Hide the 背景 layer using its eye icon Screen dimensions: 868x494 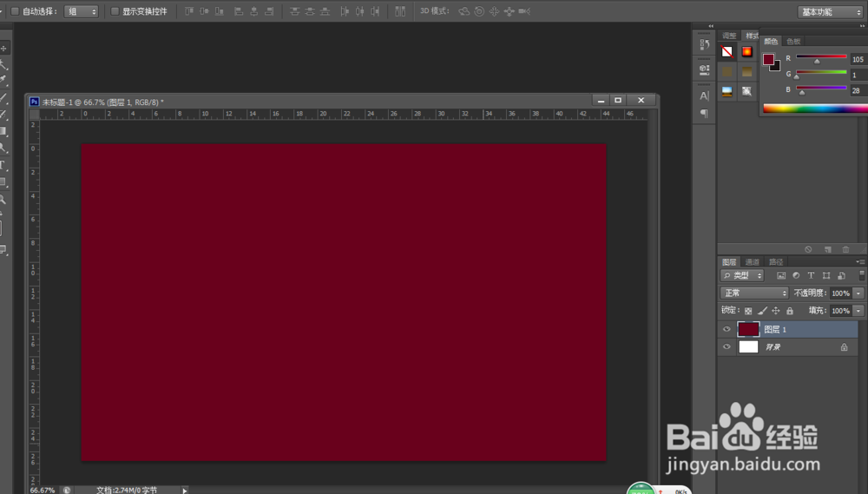(727, 346)
